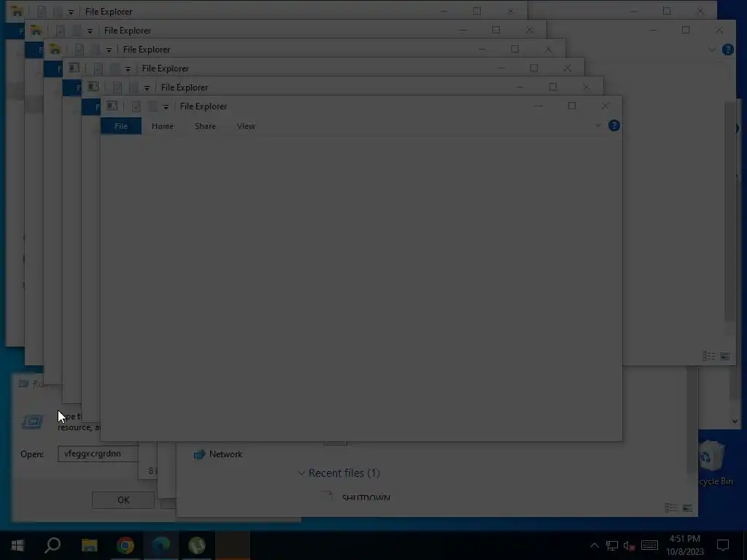Click New folder quick access icon in frontmost window
The height and width of the screenshot is (560, 747).
coord(152,106)
